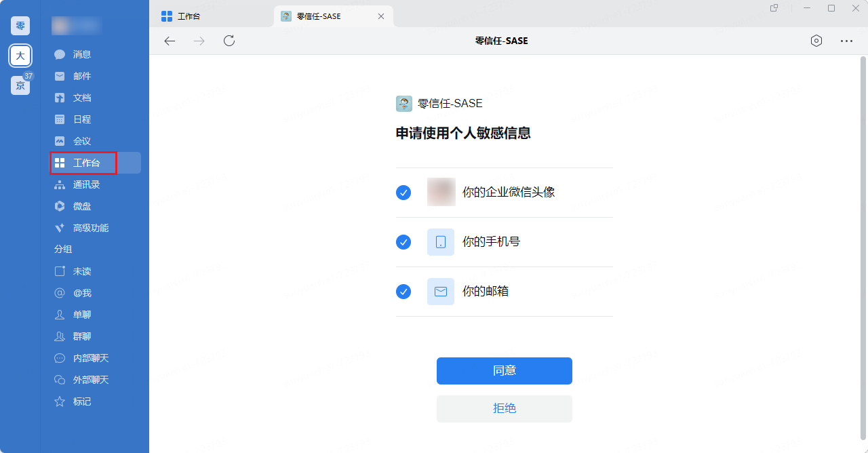This screenshot has width=868, height=453.
Task: Click the blurred user name in sidebar
Action: click(x=76, y=26)
